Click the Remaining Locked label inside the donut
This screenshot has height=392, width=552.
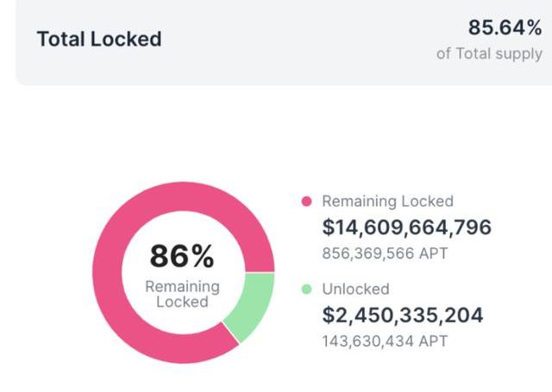(x=182, y=294)
